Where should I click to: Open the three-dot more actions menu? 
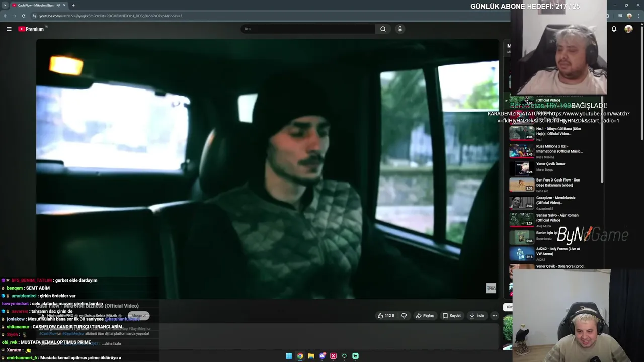(x=495, y=316)
